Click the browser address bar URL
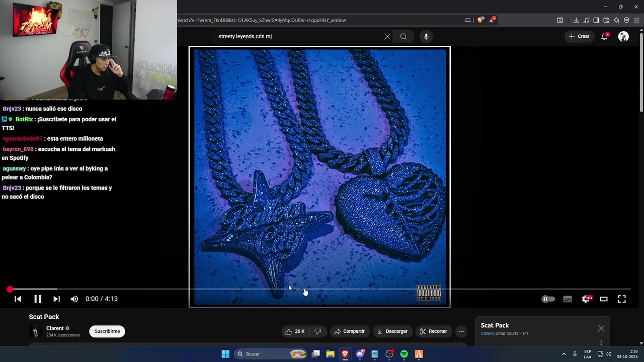The width and height of the screenshot is (644, 362). (x=262, y=20)
